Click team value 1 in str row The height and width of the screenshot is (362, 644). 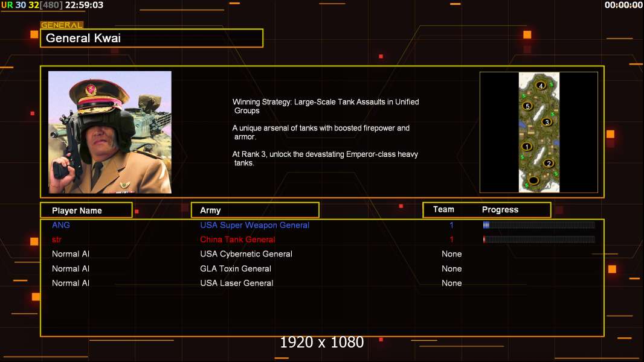click(x=451, y=240)
